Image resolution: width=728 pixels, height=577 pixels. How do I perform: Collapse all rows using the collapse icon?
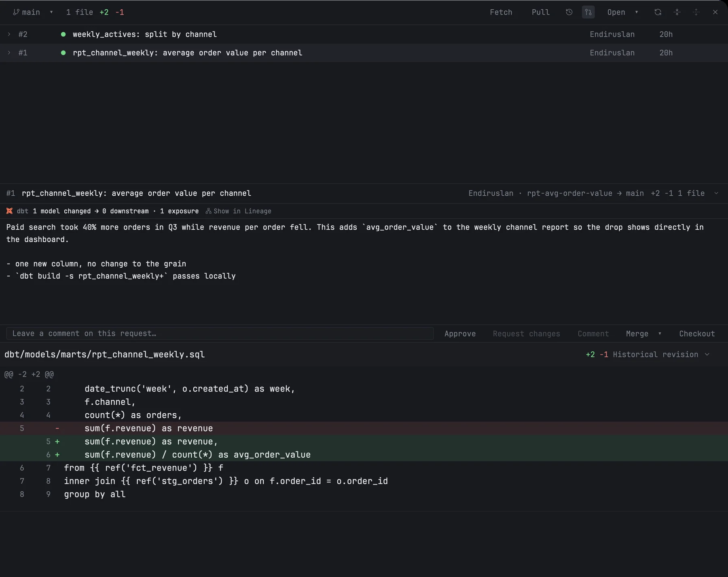(677, 12)
